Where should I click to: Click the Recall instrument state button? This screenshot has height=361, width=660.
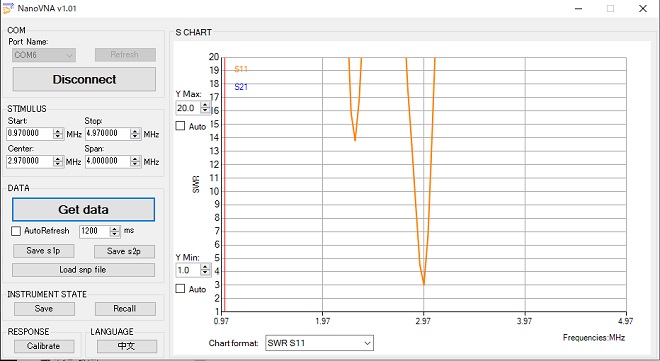coord(125,309)
